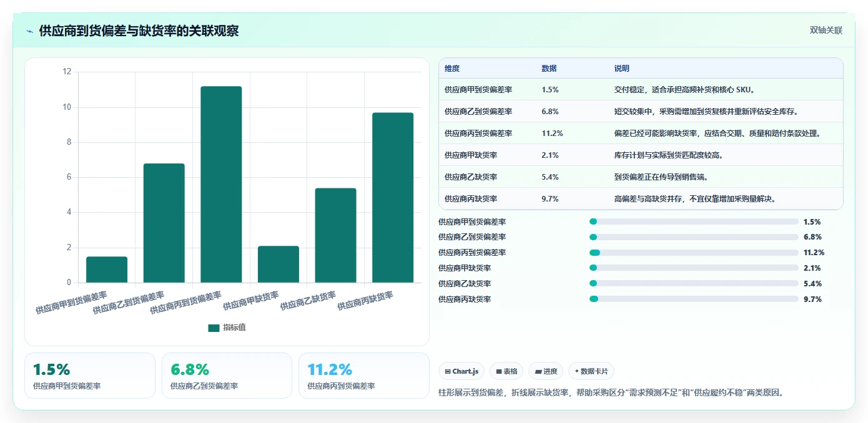Click the table value 11.2%
Viewport: 868px width, 423px height.
pos(553,134)
